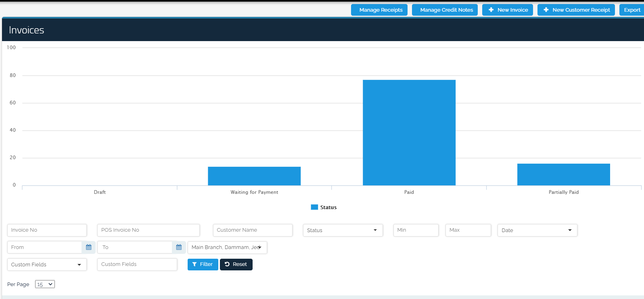Click the From date calendar icon
The height and width of the screenshot is (299, 644).
point(89,247)
